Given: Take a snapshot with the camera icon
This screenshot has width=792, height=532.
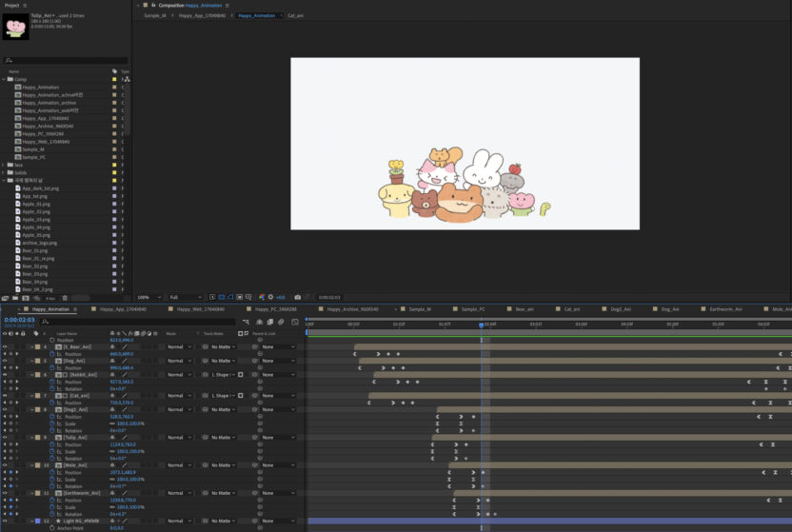Looking at the screenshot, I should tap(298, 297).
